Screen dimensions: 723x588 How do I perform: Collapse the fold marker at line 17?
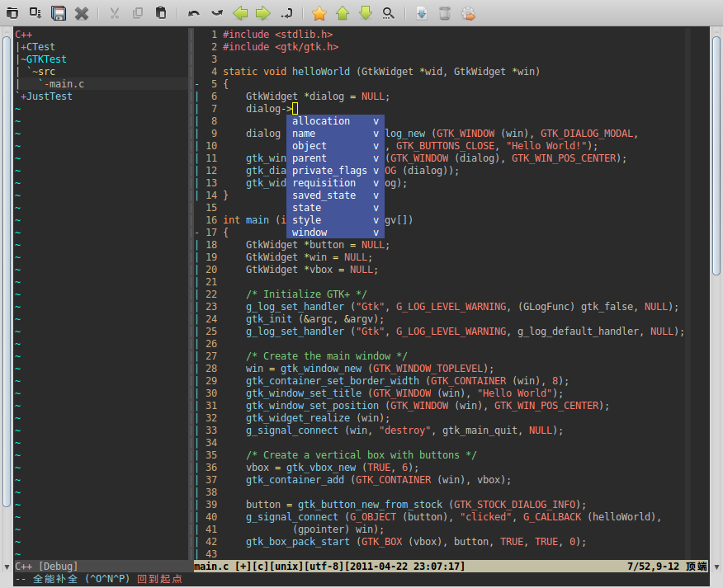197,233
